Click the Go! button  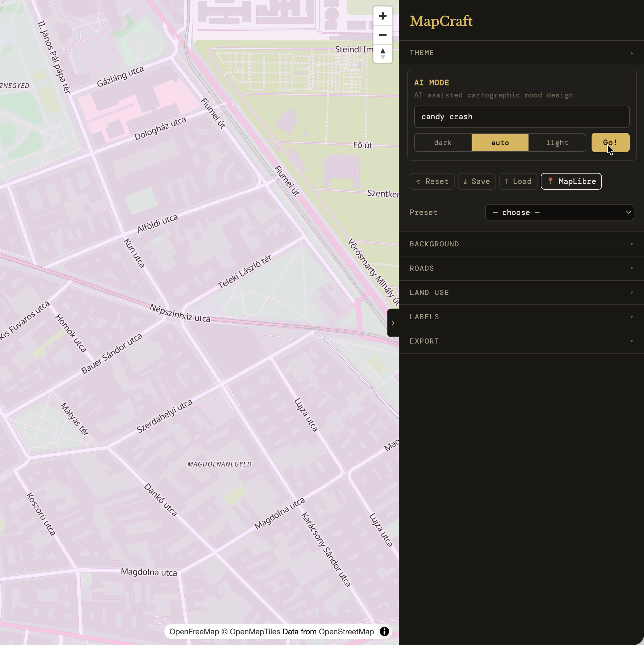pos(610,142)
